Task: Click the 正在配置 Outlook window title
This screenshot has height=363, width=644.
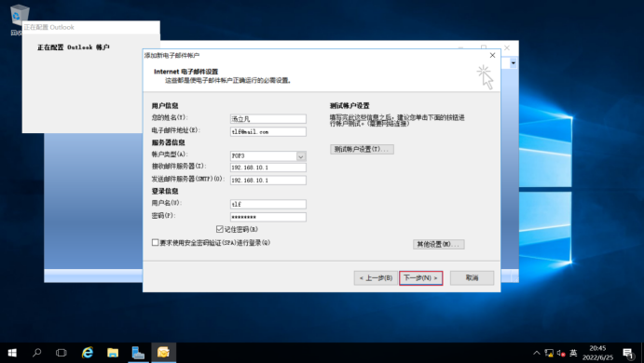Action: (48, 27)
